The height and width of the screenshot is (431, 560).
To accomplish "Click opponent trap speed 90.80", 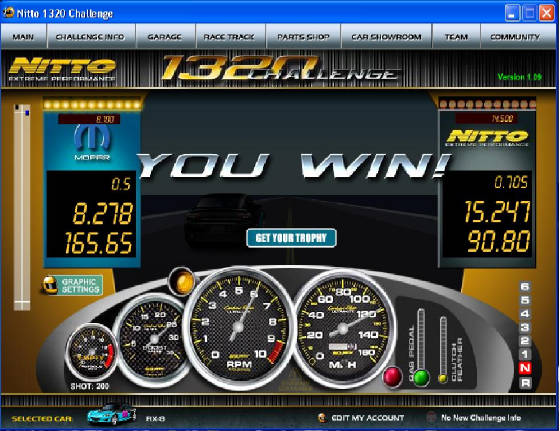I will (499, 241).
